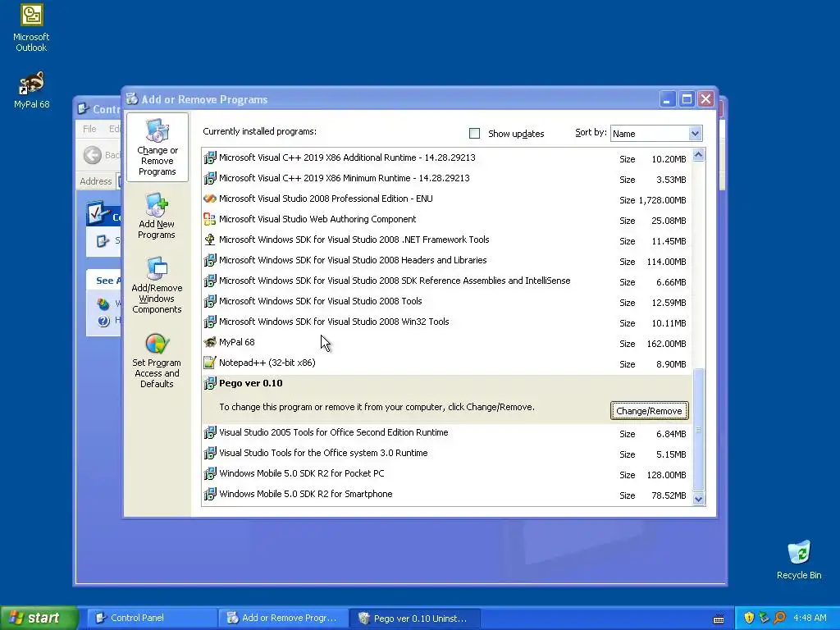
Task: Click icon of Visual C++ 2019 X86 Additional Runtime
Action: 210,157
